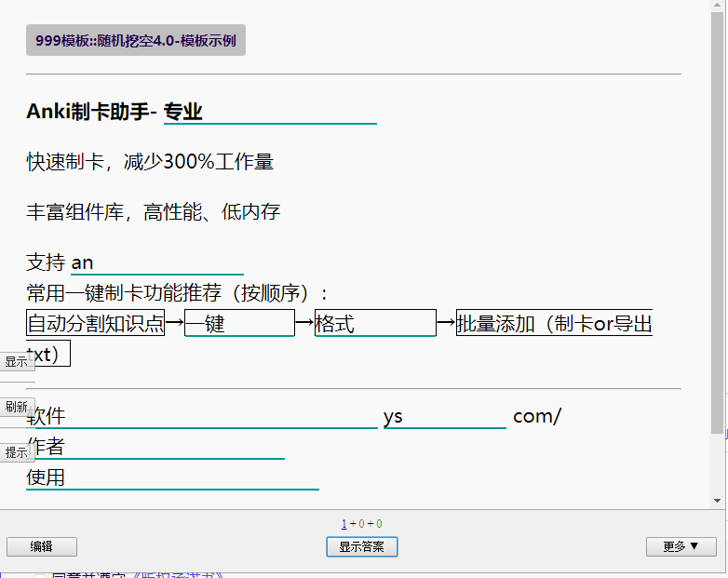This screenshot has width=728, height=578.
Task: Click the line 常用一键制卡功能推荐（按顺序）：
Action: 178,293
